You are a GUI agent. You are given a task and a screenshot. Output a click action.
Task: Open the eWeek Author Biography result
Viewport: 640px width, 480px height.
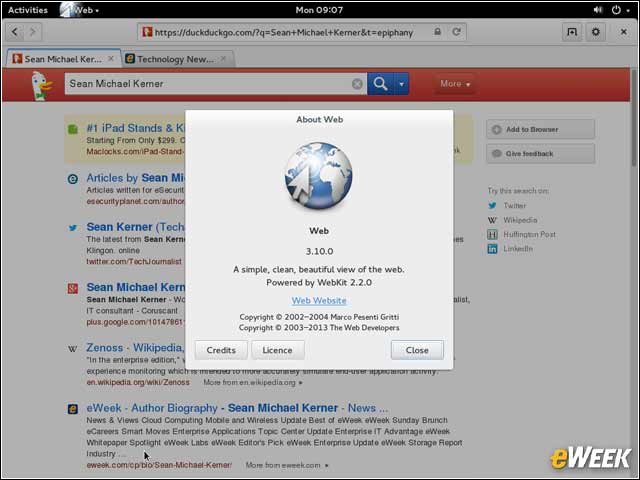237,408
